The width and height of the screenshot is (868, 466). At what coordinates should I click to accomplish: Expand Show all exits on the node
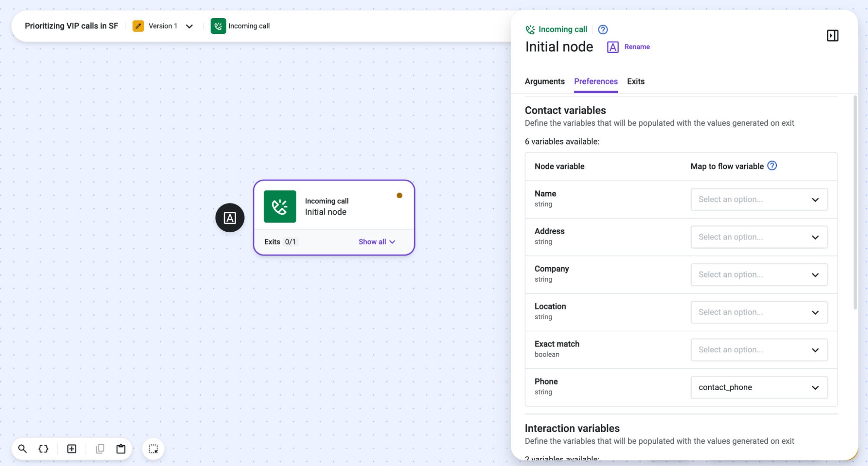pos(376,242)
